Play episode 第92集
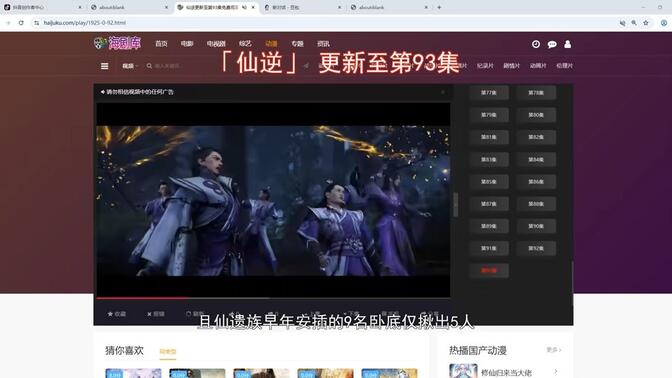This screenshot has height=378, width=672. (x=536, y=248)
